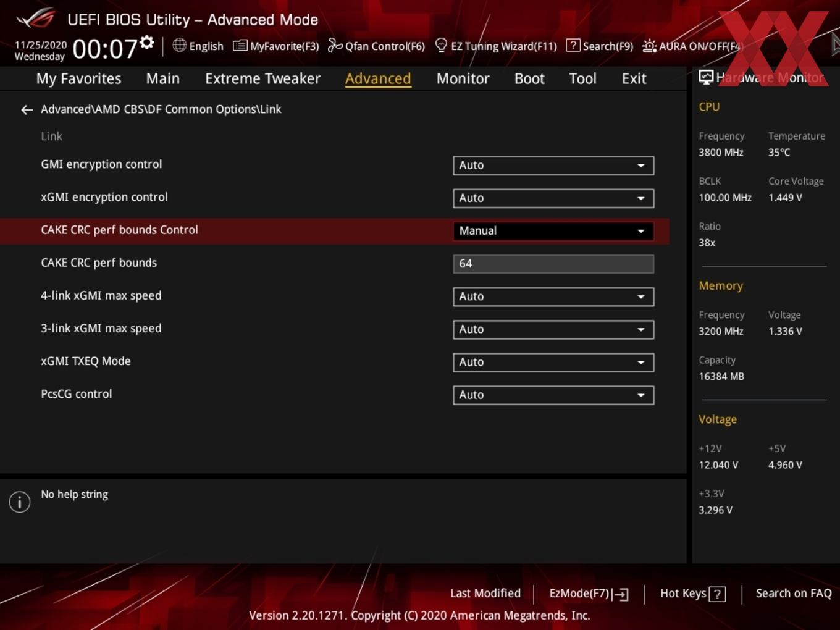Click Search on FAQ link
The height and width of the screenshot is (630, 840).
click(794, 594)
